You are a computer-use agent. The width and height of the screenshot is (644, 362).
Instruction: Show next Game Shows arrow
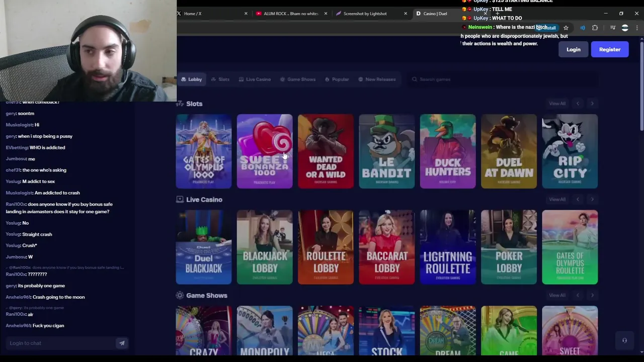[x=592, y=295]
